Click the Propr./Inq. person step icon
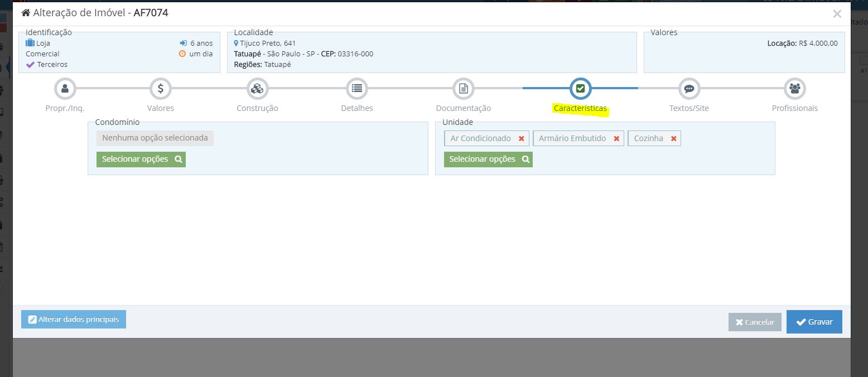This screenshot has width=868, height=377. point(65,89)
